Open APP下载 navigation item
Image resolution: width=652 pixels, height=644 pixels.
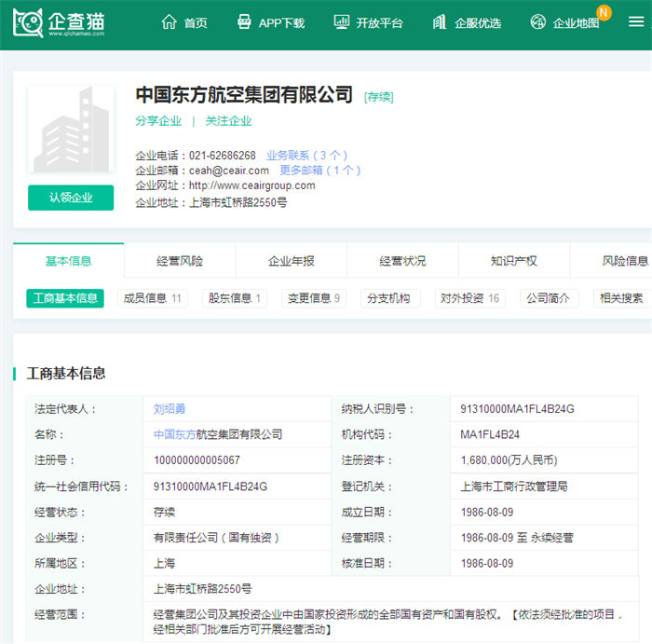(x=281, y=23)
